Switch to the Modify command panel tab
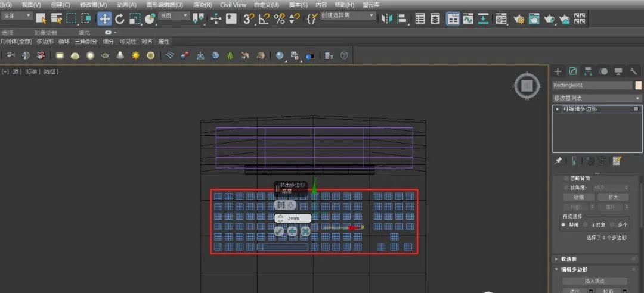The image size is (644, 293). click(573, 71)
